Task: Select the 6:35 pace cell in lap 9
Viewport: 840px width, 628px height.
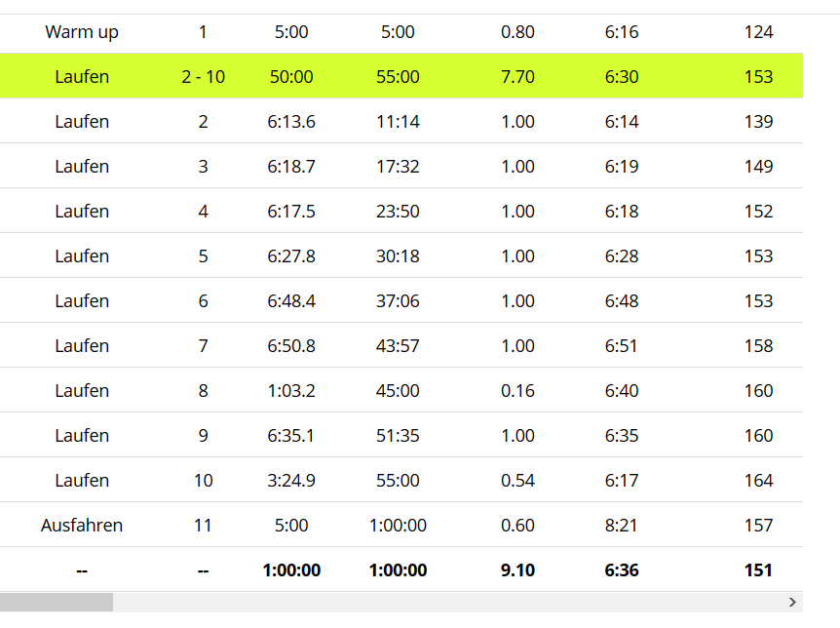Action: [x=622, y=436]
